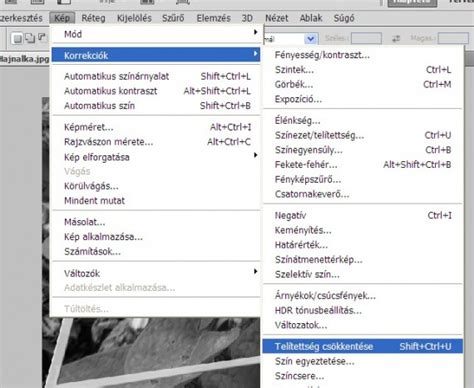
Task: Open the Szűrő menu
Action: (x=173, y=18)
